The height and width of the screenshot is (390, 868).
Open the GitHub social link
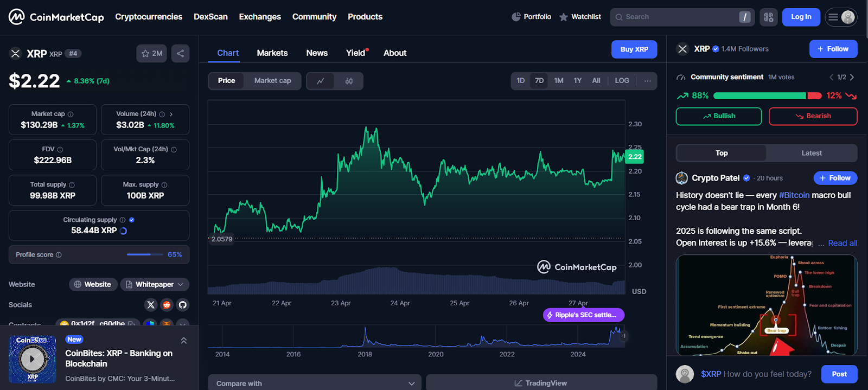pyautogui.click(x=182, y=305)
